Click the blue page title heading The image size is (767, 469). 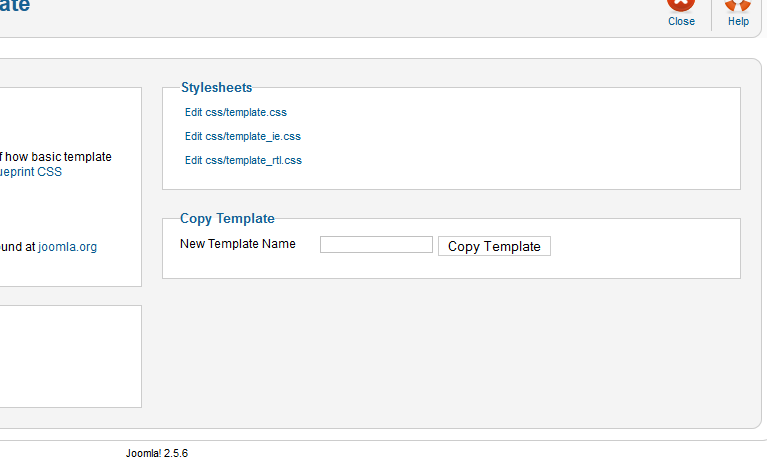click(x=14, y=6)
